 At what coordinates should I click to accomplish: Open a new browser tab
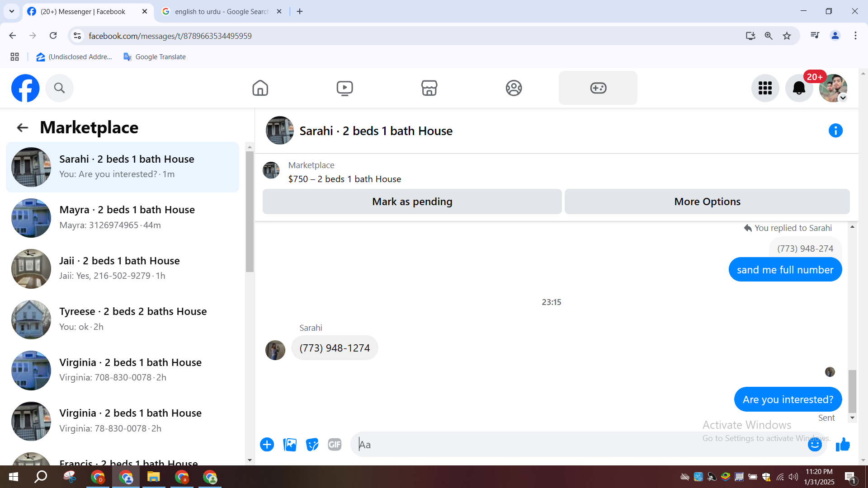pos(300,12)
